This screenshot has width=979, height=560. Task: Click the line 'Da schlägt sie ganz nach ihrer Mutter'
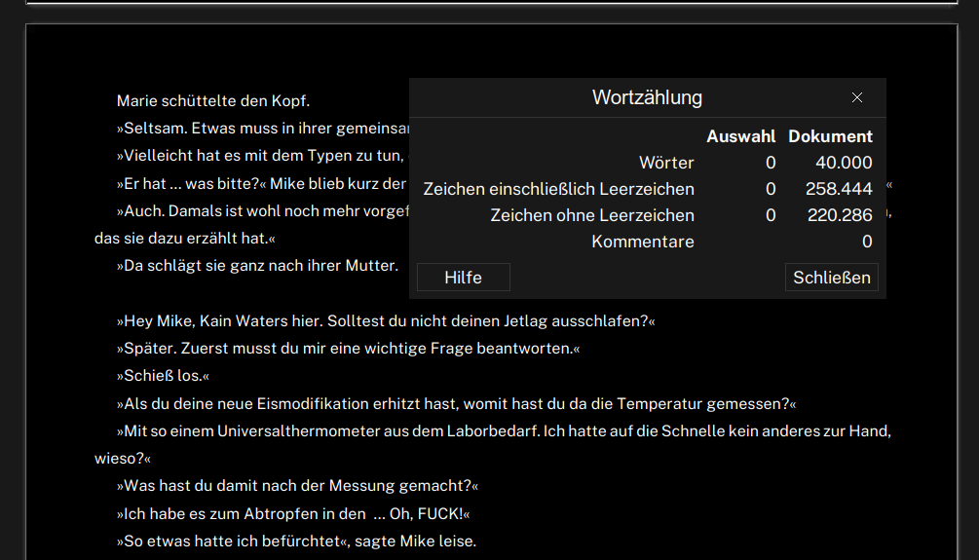tap(257, 265)
